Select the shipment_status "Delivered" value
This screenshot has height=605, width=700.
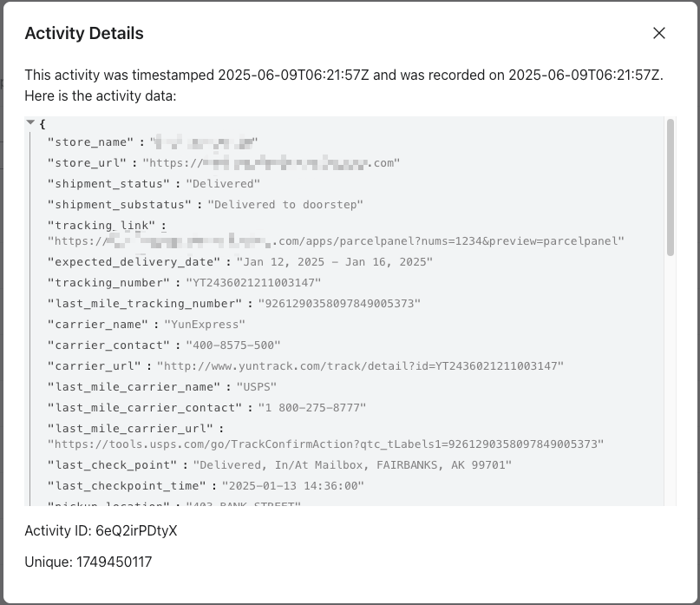(x=223, y=184)
